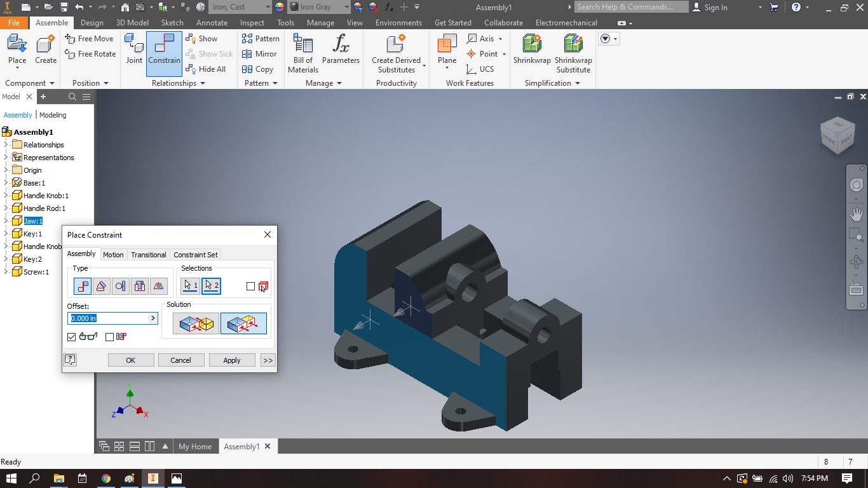Expand the Base:1 node in the tree
Screen dimensions: 868x488
click(x=6, y=182)
